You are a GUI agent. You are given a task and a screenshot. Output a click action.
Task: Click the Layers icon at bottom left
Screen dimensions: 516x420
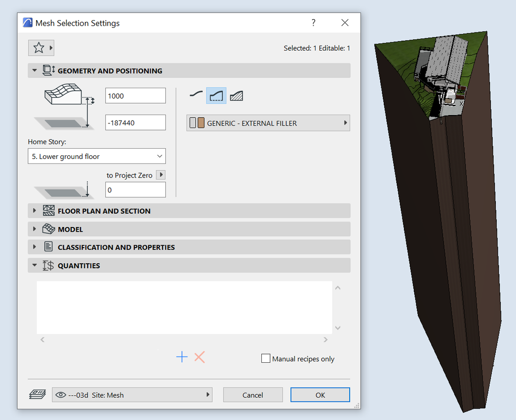[x=37, y=394]
